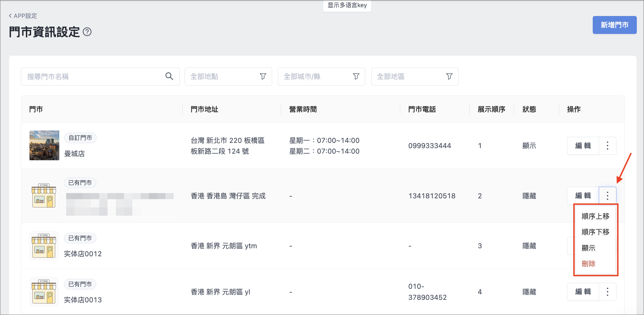Image resolution: width=644 pixels, height=315 pixels.
Task: Click store icon for 实体店0012
Action: (44, 246)
